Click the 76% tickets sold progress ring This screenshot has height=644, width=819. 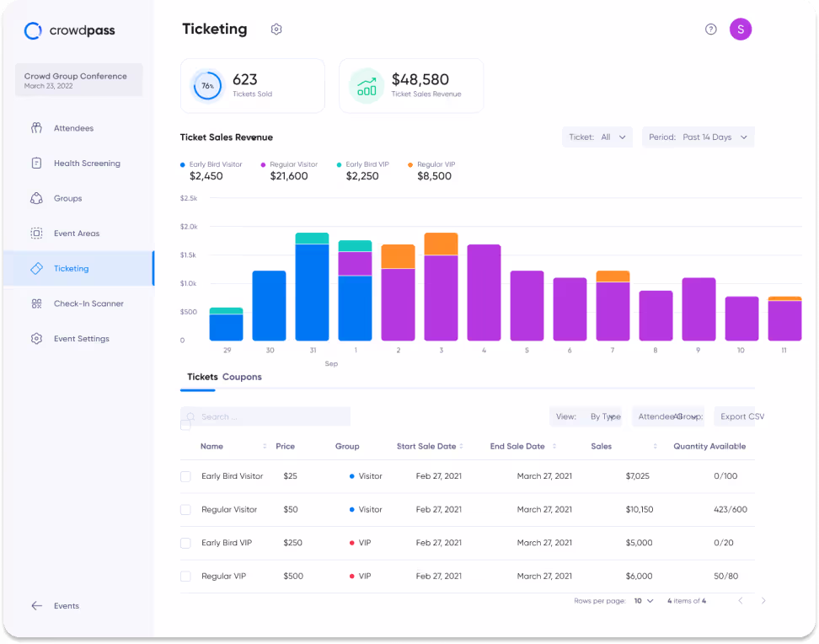tap(207, 85)
